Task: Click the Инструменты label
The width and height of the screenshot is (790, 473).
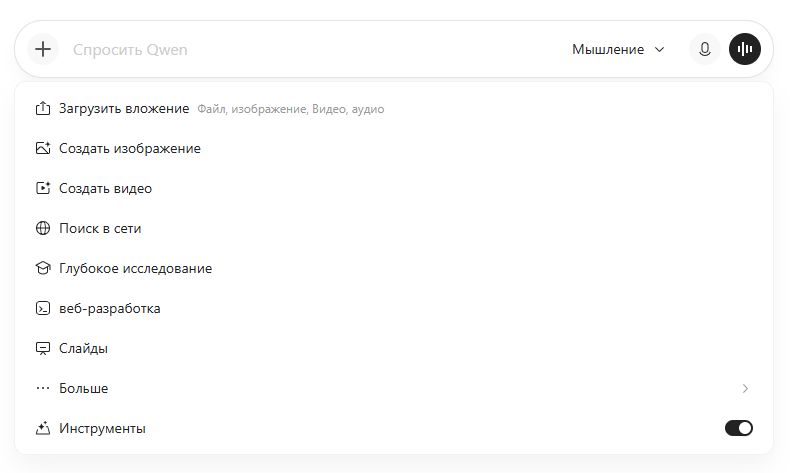Action: [102, 428]
